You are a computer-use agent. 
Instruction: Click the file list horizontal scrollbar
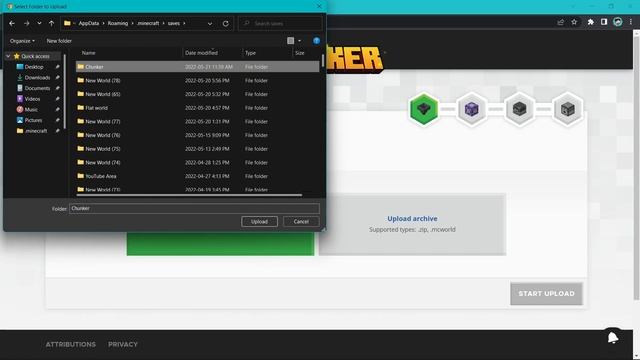point(189,195)
